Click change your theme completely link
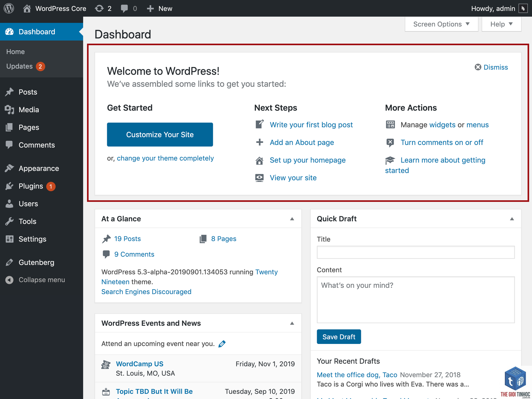 (x=165, y=158)
